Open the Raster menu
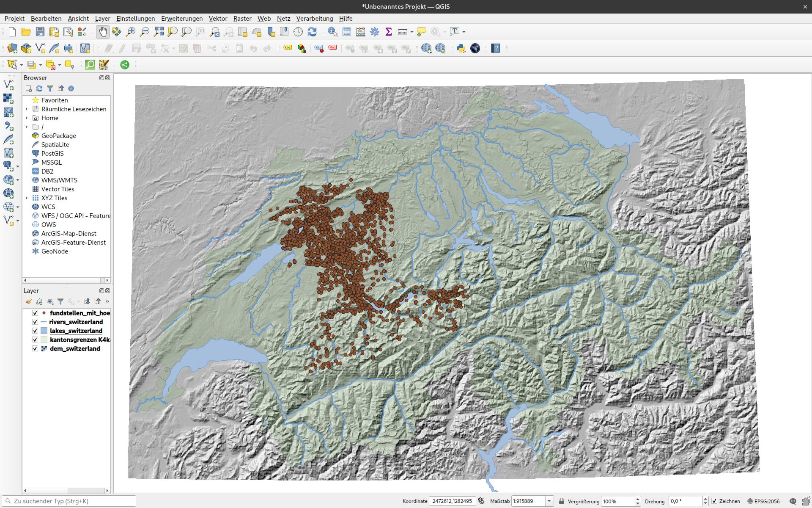 coord(242,19)
